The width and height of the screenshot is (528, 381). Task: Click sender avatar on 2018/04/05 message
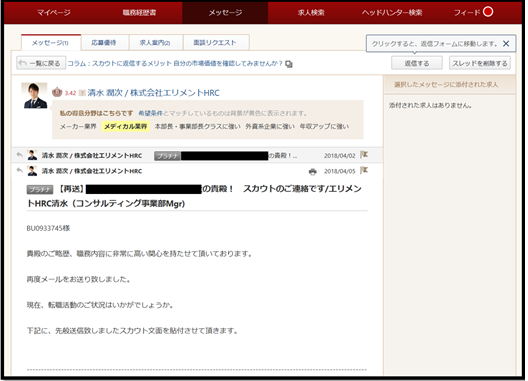[32, 170]
